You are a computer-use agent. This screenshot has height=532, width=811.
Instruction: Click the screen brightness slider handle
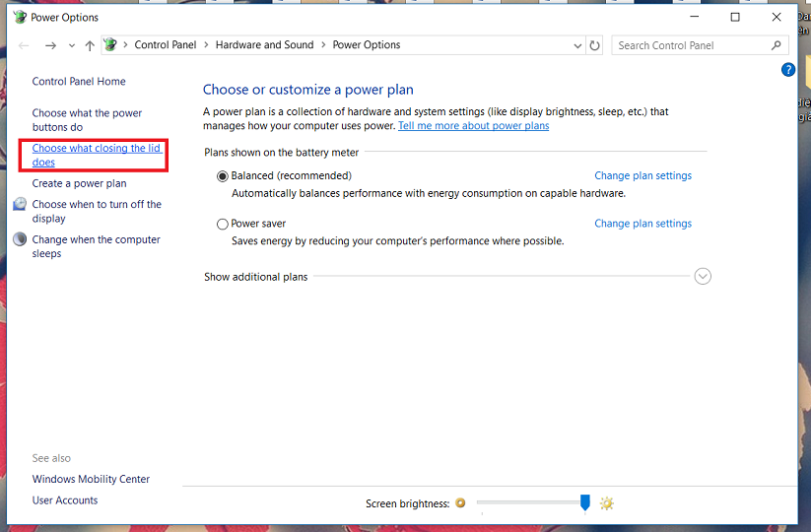point(584,503)
